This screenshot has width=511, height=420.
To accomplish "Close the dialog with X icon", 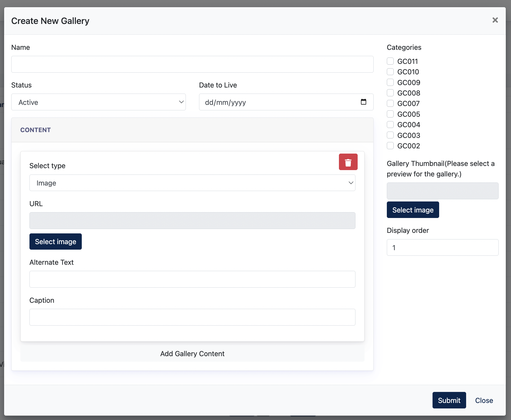I will 495,20.
